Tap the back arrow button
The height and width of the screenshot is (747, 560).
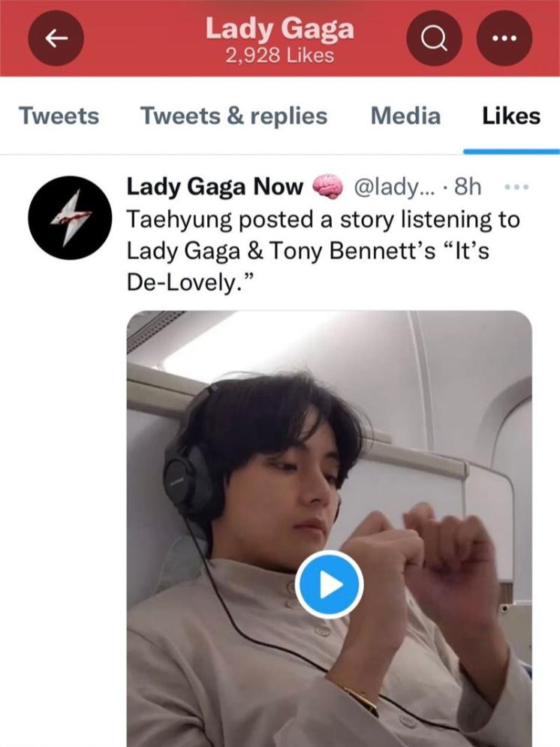[56, 38]
